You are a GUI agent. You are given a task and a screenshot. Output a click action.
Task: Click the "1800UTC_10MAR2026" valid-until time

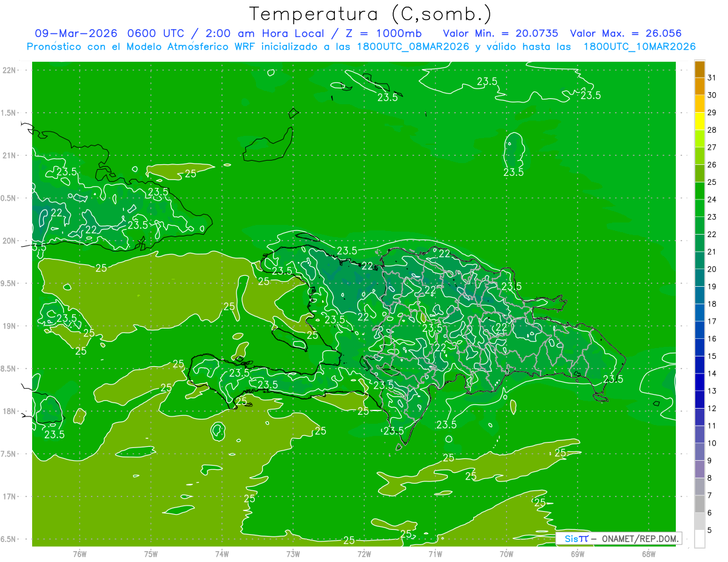tap(639, 47)
